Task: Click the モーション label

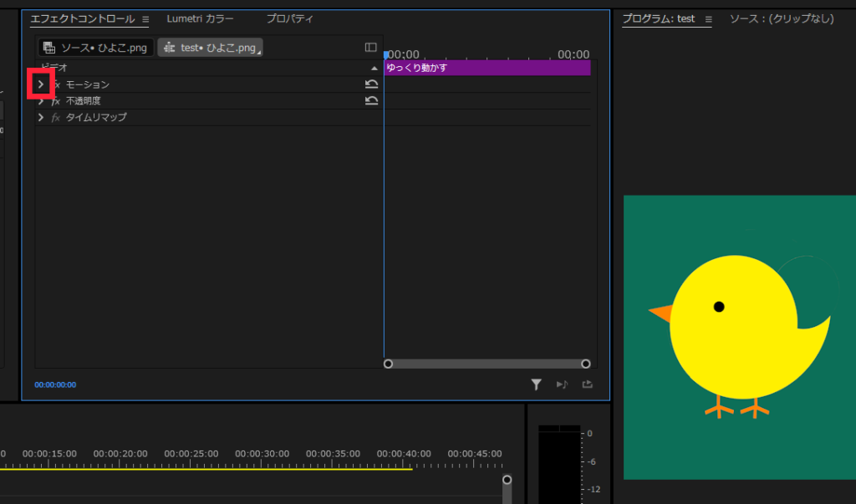Action: tap(87, 84)
